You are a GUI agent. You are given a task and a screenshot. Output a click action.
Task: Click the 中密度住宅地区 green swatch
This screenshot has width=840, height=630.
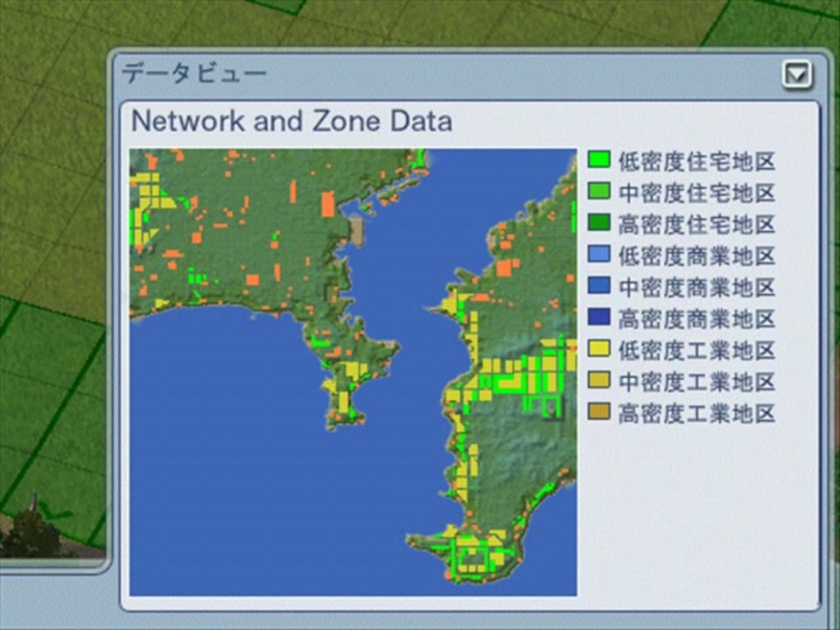[598, 192]
